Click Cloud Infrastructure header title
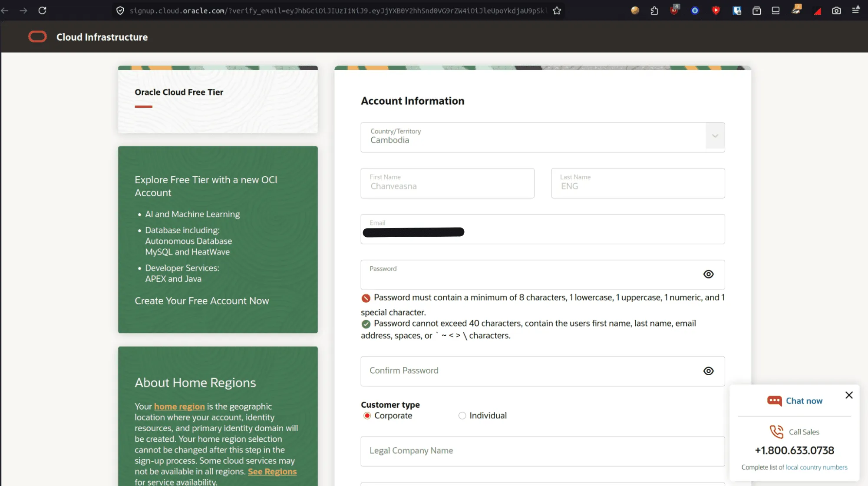 tap(102, 37)
